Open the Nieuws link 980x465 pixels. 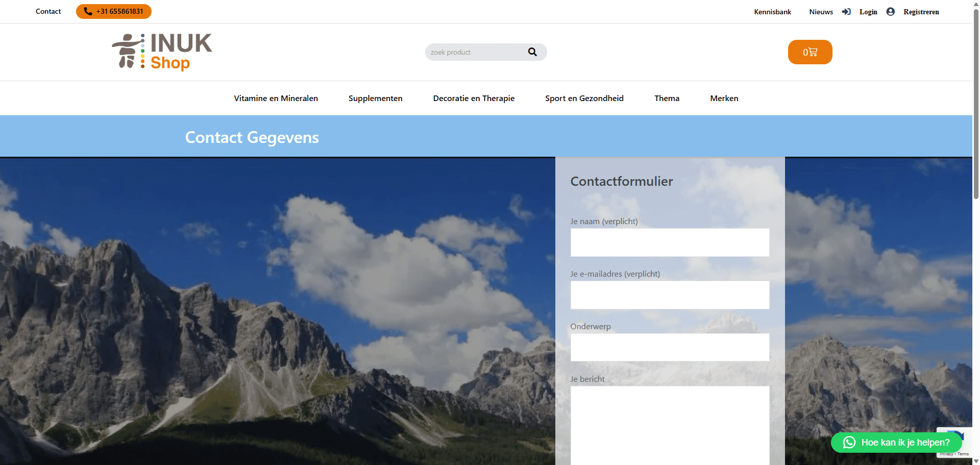tap(821, 12)
